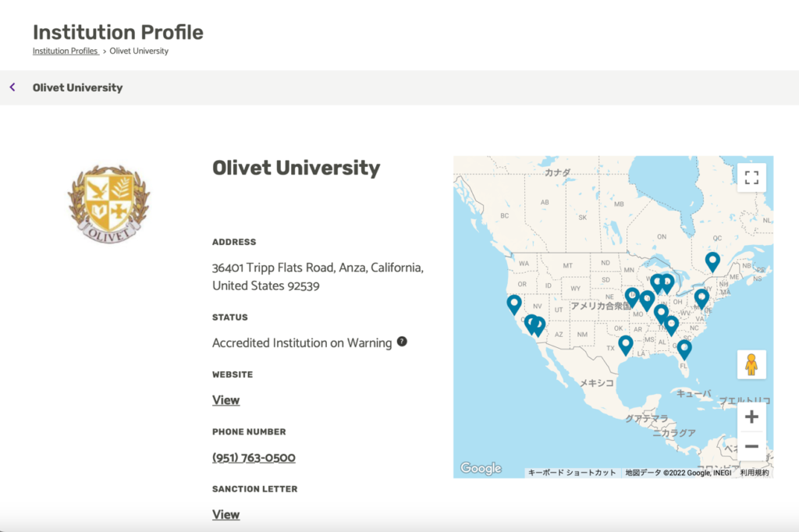Click the Olivet University header bar title

click(x=77, y=87)
